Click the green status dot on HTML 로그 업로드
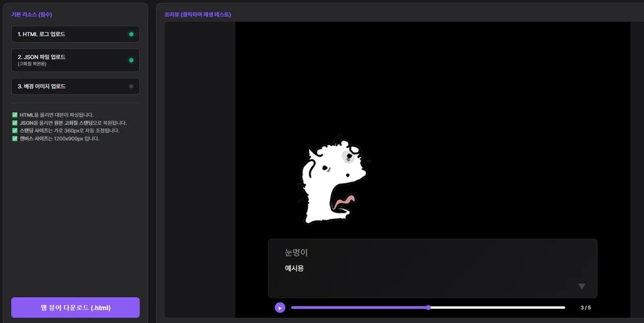Screen dimensions: 644x323 tap(131, 34)
